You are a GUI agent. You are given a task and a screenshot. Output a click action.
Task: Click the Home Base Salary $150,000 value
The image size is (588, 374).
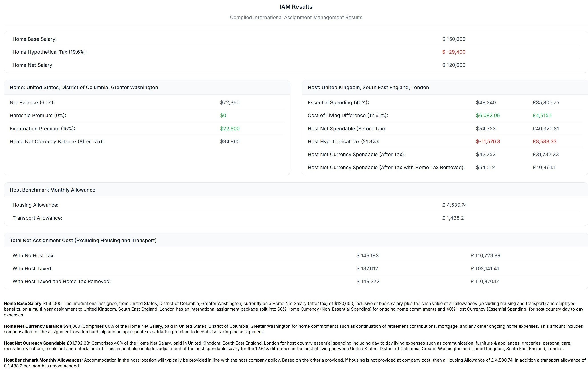coord(453,39)
